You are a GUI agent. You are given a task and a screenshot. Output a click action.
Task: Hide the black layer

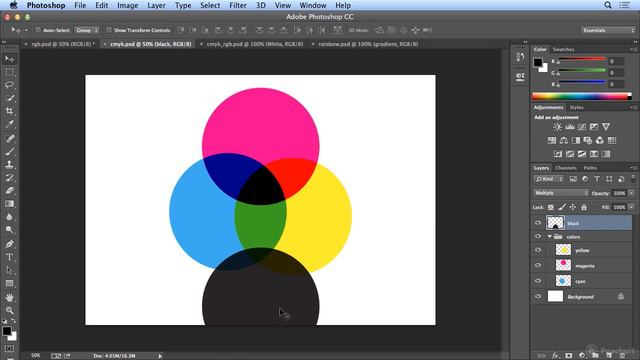pyautogui.click(x=538, y=223)
